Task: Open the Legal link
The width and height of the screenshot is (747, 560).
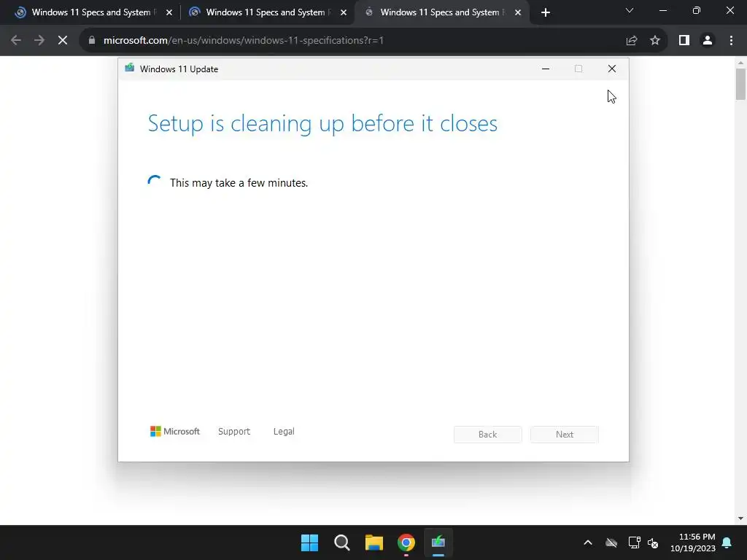Action: [284, 432]
